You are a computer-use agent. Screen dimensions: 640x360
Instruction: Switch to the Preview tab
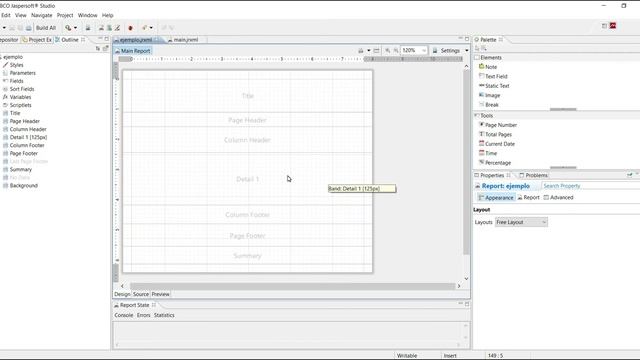160,294
